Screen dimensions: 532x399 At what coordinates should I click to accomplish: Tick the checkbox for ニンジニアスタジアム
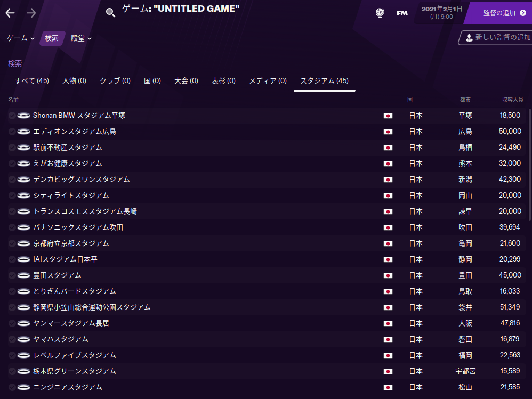click(x=12, y=387)
